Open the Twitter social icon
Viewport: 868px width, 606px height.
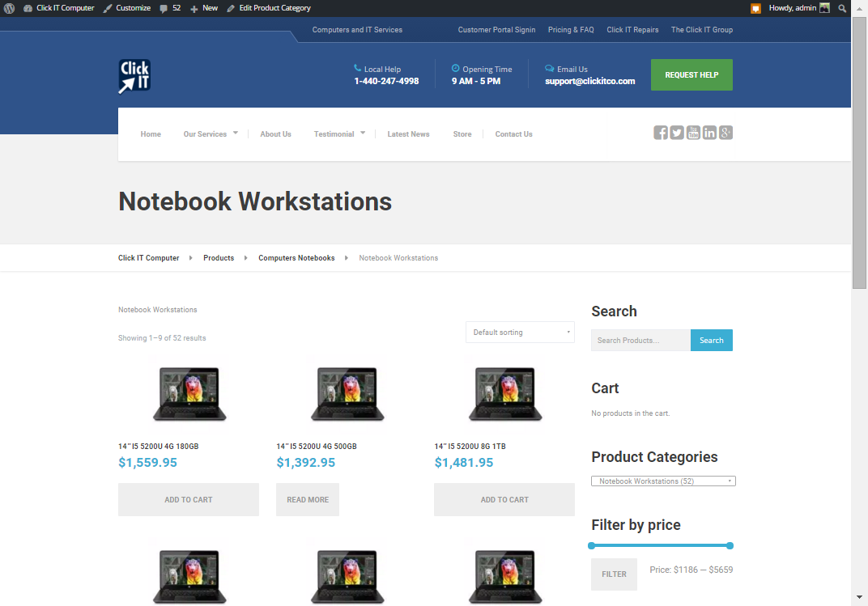[x=677, y=133]
